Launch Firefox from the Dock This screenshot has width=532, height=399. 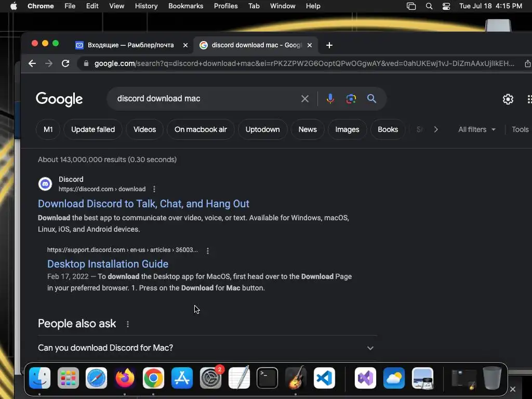click(x=125, y=378)
